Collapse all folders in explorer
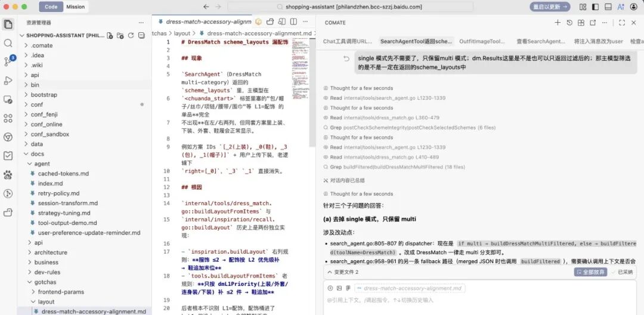 coord(141,36)
